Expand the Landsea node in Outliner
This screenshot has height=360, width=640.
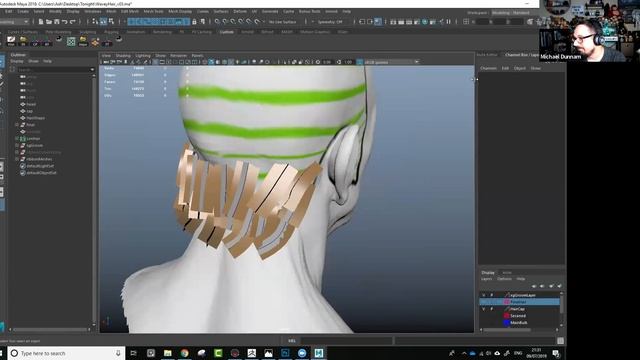[17, 139]
